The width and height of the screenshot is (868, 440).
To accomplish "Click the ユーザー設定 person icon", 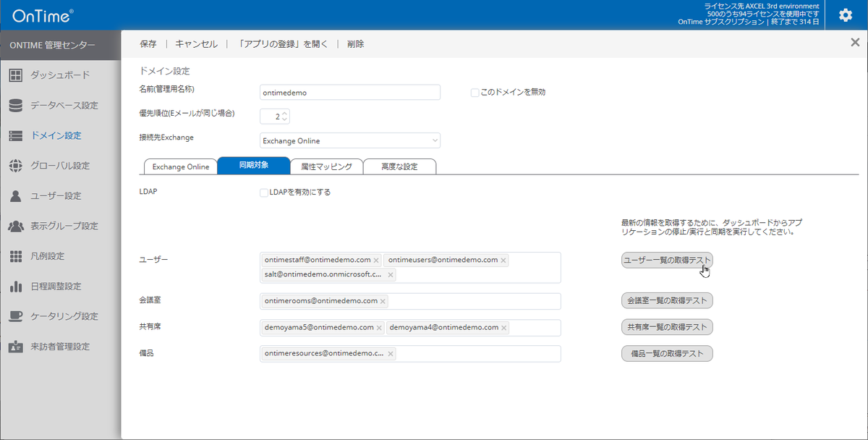I will 16,196.
